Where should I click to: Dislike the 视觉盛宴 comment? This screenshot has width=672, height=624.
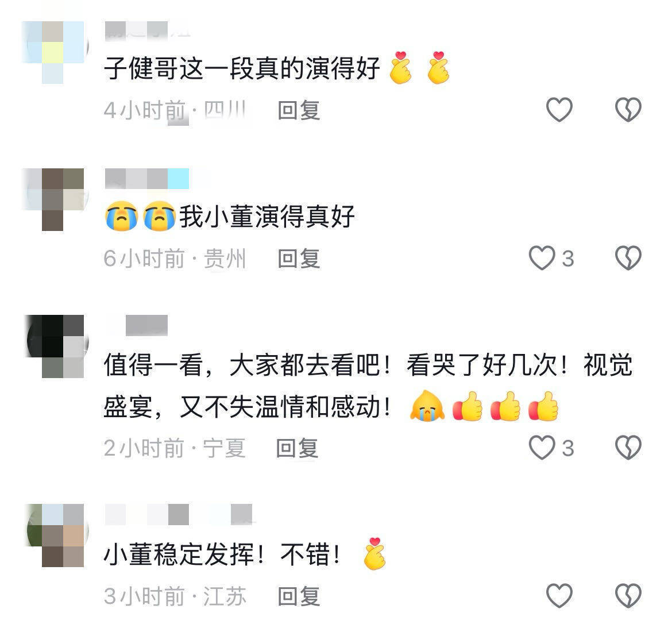pos(628,448)
